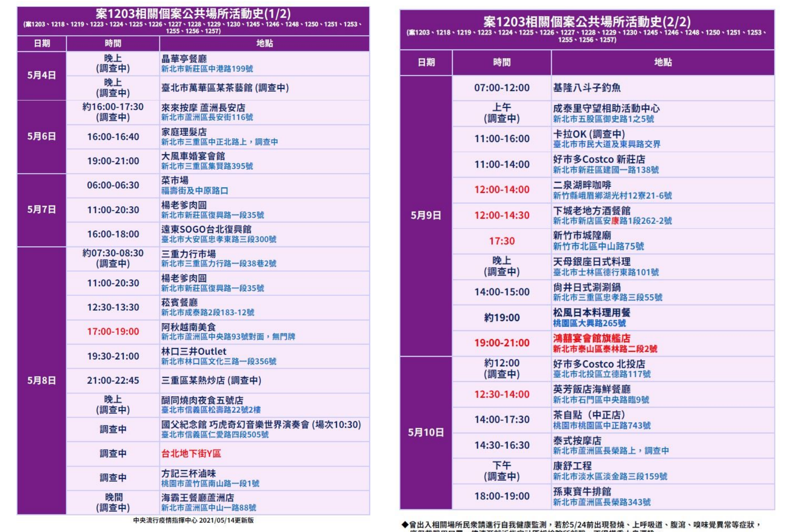Click the 5月8日 date cell

[42, 381]
